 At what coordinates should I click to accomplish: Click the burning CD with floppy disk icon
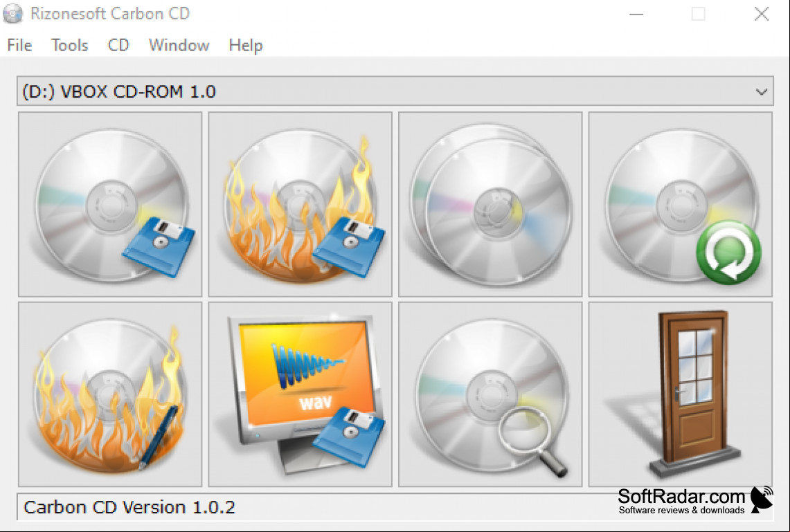(x=300, y=204)
